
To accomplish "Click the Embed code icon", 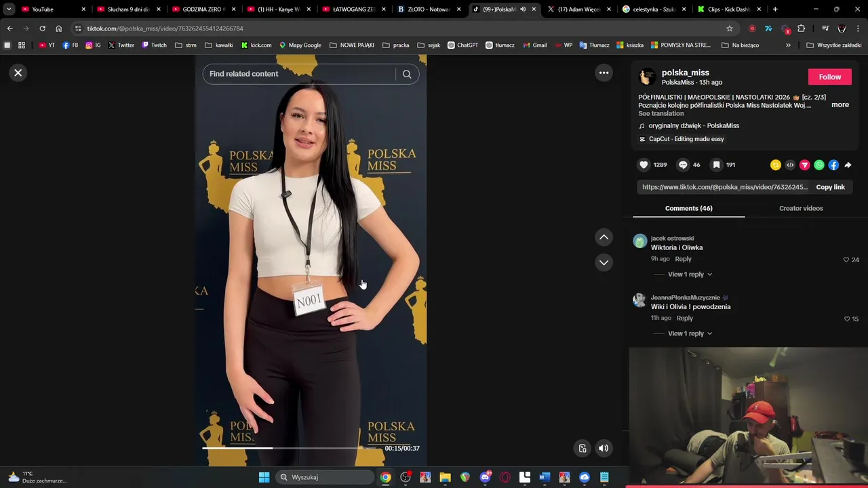I will click(x=790, y=165).
